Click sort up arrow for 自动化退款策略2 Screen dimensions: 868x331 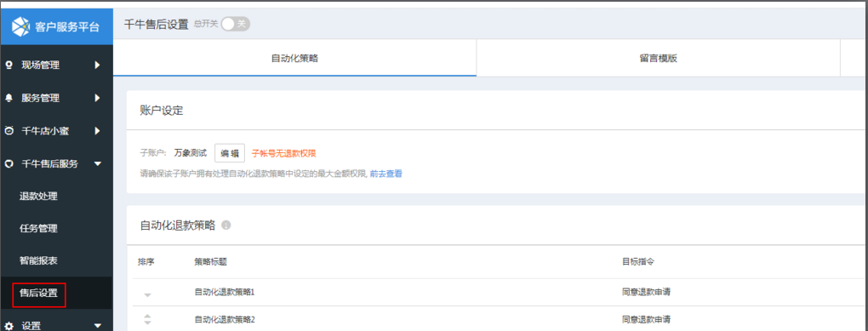point(147,316)
